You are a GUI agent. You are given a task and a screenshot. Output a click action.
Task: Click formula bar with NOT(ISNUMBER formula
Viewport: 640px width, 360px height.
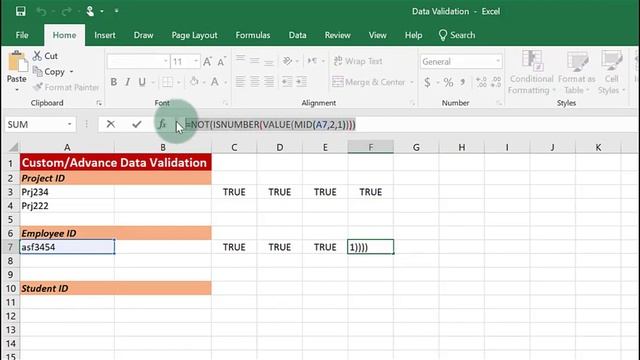408,124
